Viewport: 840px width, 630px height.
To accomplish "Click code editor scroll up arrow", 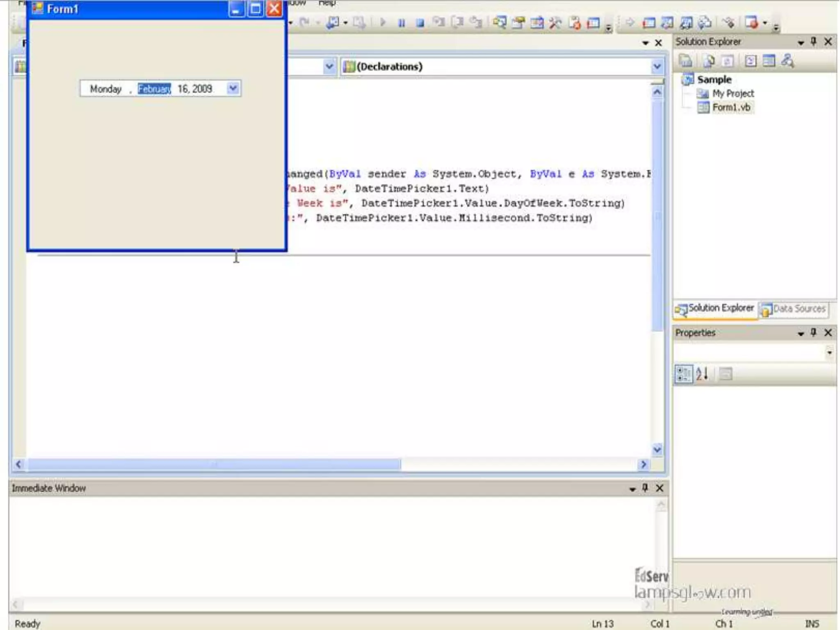I will [x=657, y=92].
